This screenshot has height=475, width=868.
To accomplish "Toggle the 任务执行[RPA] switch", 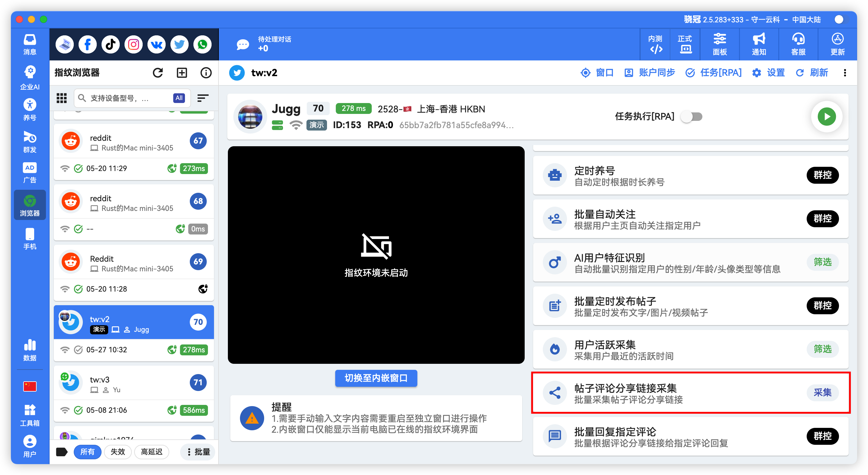I will [x=692, y=117].
